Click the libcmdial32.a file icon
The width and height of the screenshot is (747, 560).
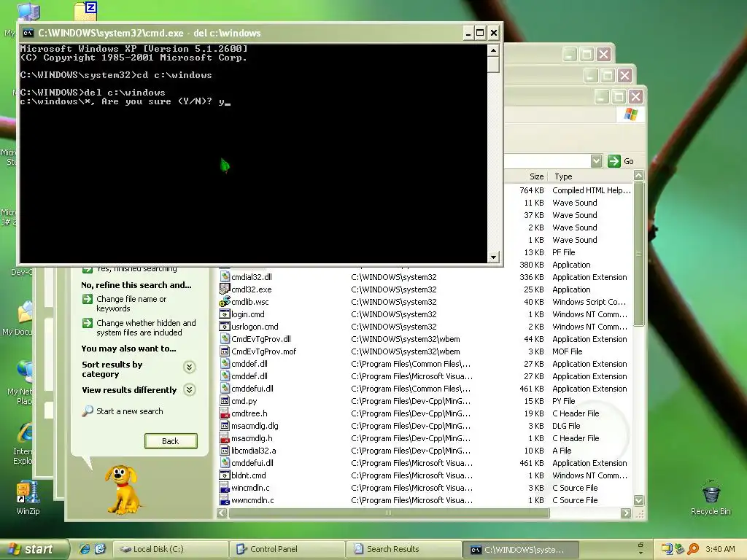click(225, 450)
